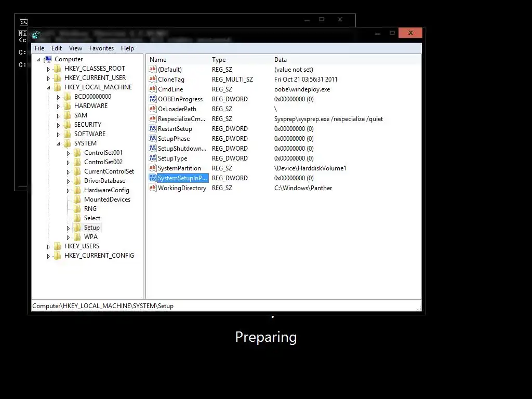Expand HKEY_CLASSES_ROOT tree node
The image size is (532, 399).
click(48, 69)
